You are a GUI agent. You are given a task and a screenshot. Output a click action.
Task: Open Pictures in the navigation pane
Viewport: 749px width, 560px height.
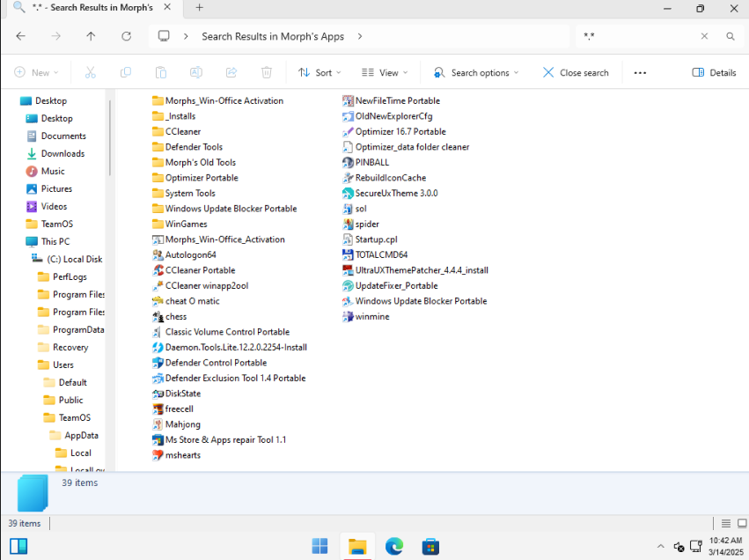56,188
